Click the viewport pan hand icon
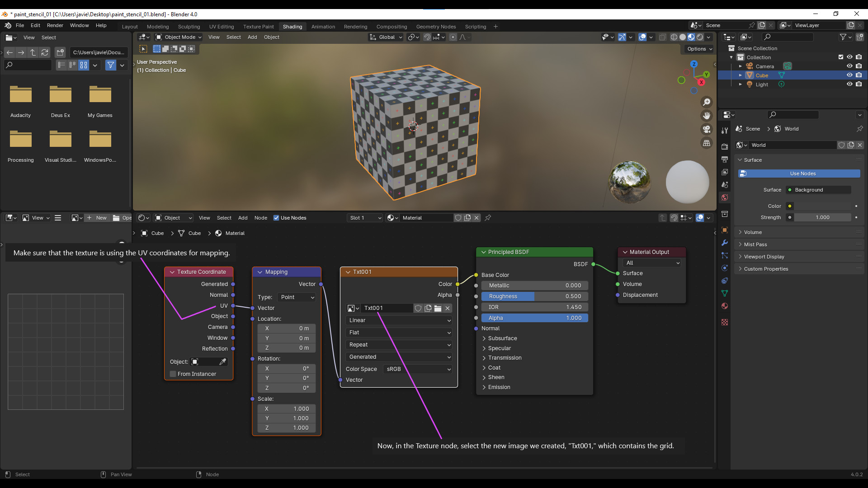 tap(707, 116)
